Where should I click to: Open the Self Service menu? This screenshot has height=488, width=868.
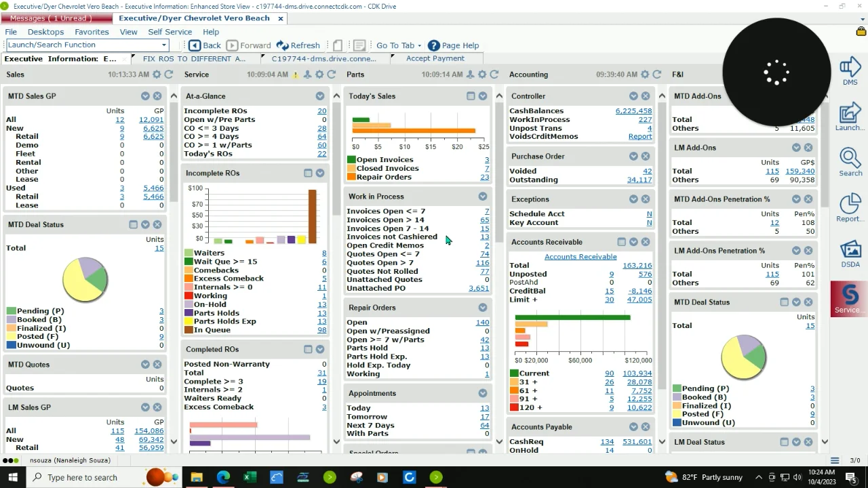[170, 32]
